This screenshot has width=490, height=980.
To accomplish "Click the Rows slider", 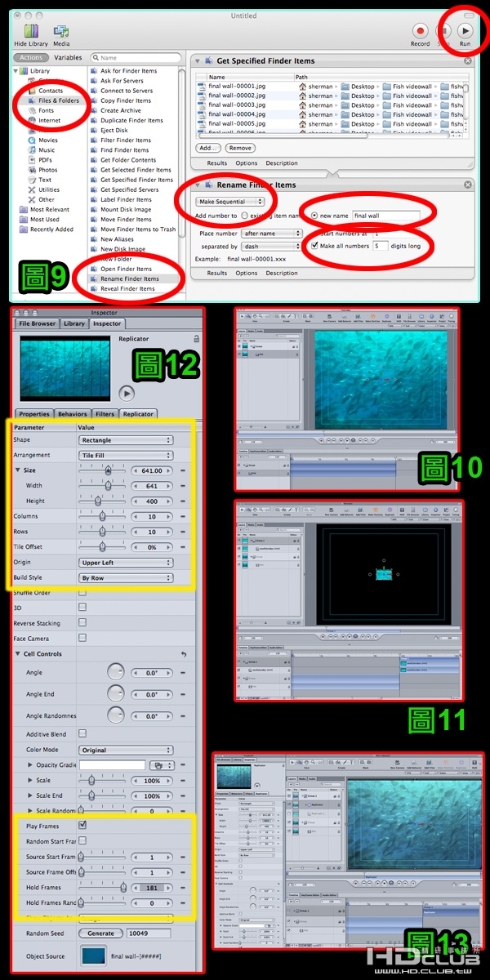I will pyautogui.click(x=102, y=532).
